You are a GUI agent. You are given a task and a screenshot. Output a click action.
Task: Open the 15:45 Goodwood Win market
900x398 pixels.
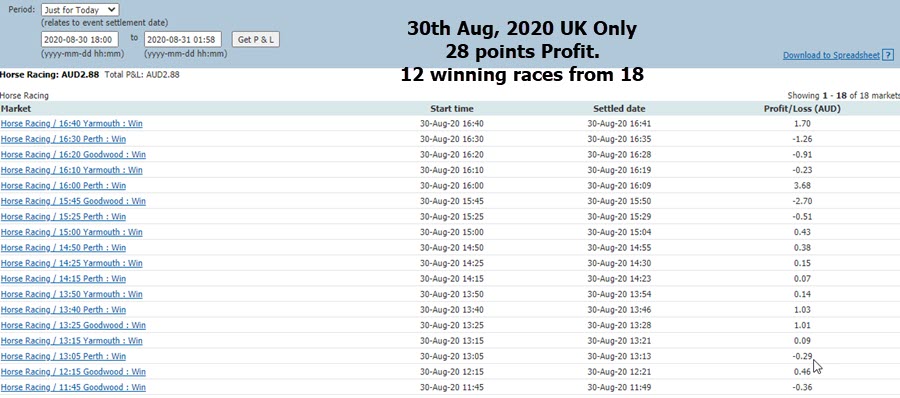pyautogui.click(x=73, y=201)
